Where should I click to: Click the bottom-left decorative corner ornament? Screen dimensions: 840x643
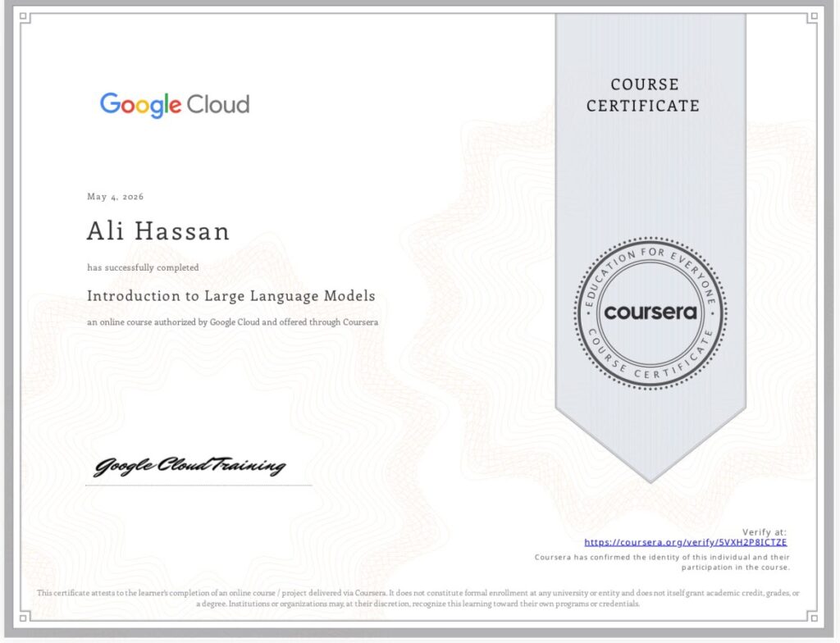point(24,617)
